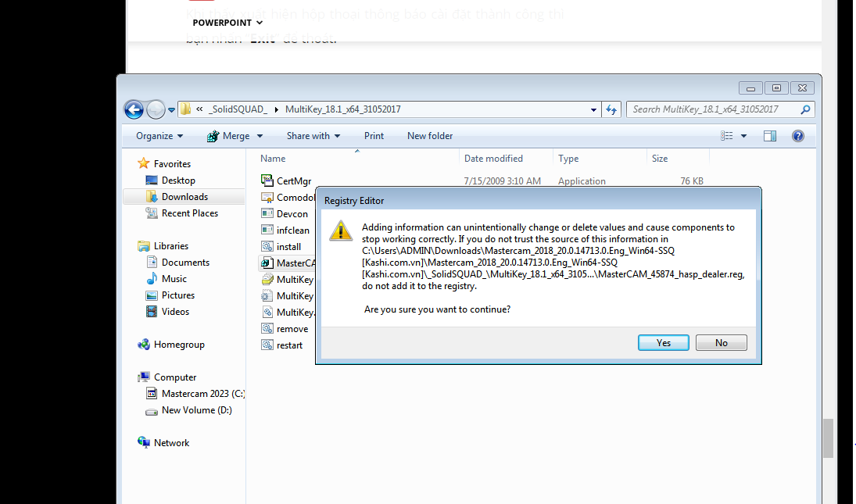Click the Help question mark icon
This screenshot has height=504, width=856.
797,136
